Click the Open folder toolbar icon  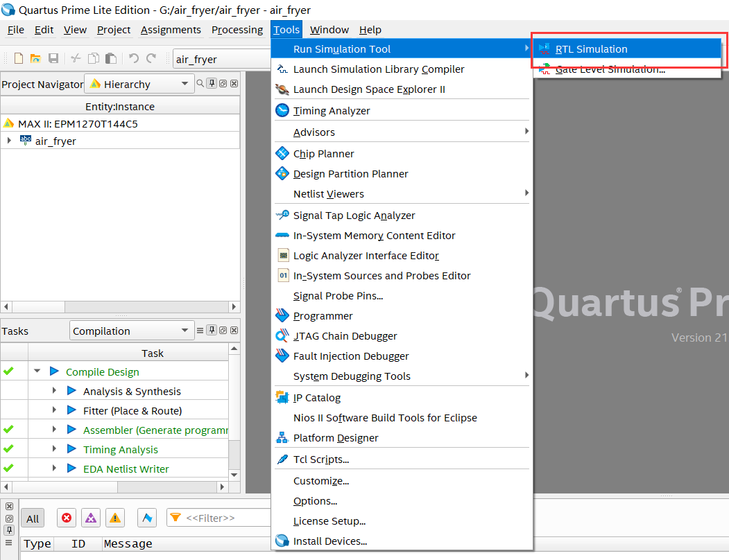tap(35, 58)
